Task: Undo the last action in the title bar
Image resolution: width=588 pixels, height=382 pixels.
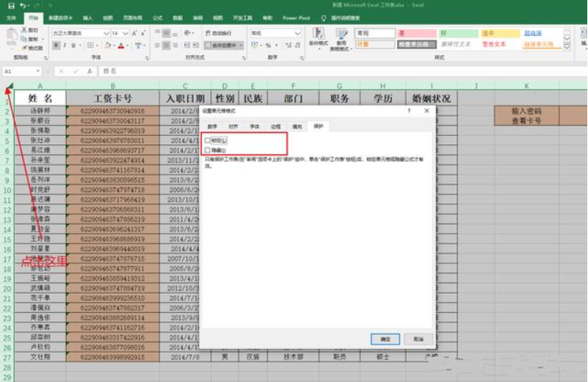Action: pyautogui.click(x=23, y=6)
